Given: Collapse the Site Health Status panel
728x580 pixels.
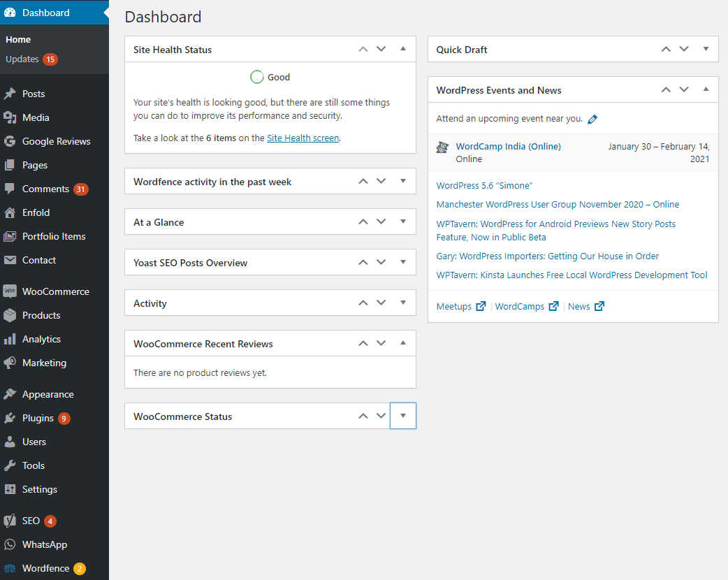Looking at the screenshot, I should coord(403,49).
